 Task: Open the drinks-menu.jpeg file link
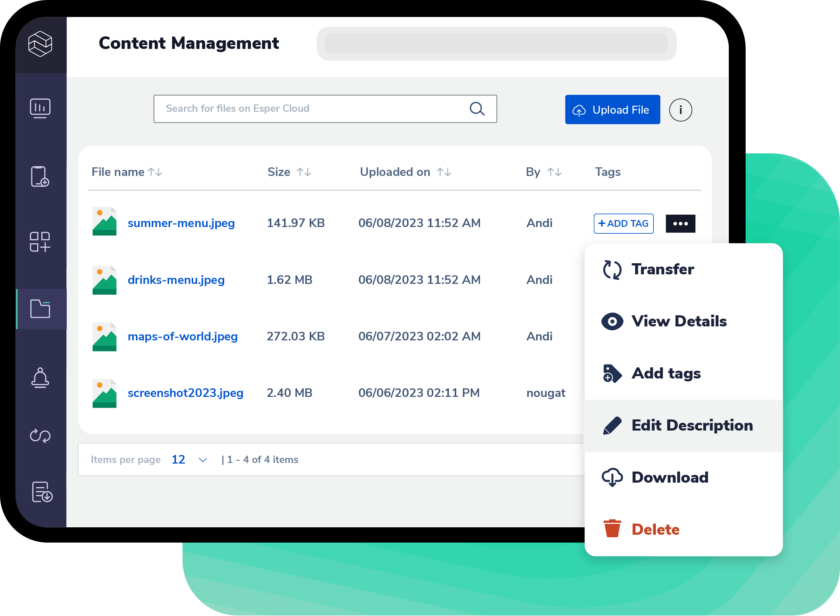176,280
